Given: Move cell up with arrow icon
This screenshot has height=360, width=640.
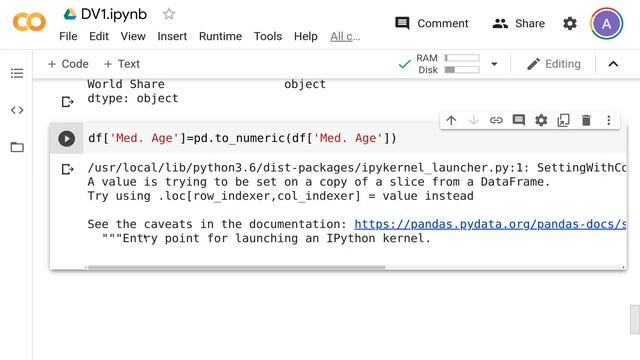Looking at the screenshot, I should pyautogui.click(x=451, y=120).
